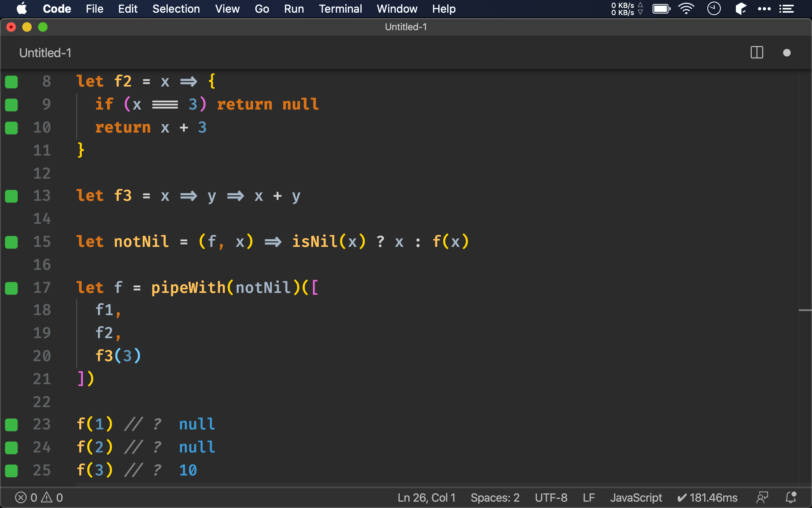Click 'pipeWith' on line 17
812x508 pixels.
pyautogui.click(x=188, y=288)
